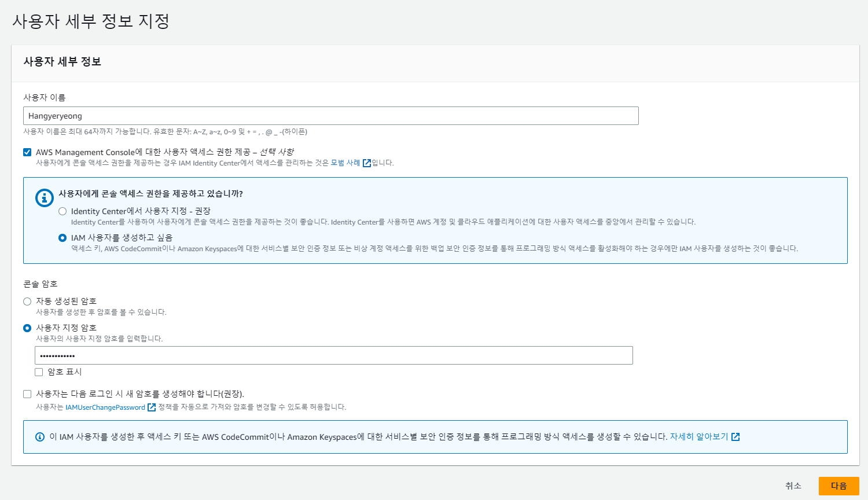Click external link icon next to 모범 사례
The width and height of the screenshot is (868, 500).
coord(366,163)
